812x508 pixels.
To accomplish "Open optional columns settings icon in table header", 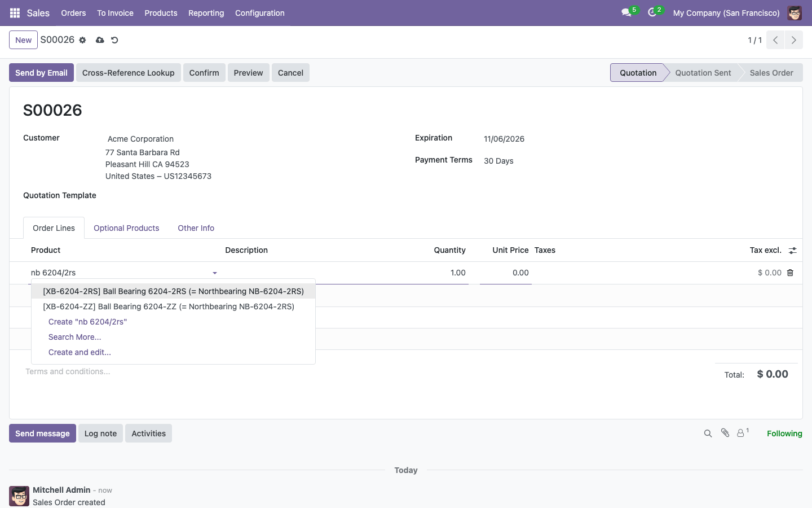I will click(792, 251).
